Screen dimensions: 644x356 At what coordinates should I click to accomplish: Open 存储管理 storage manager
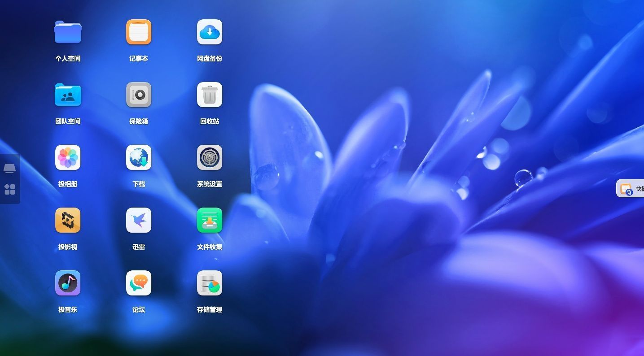[210, 283]
